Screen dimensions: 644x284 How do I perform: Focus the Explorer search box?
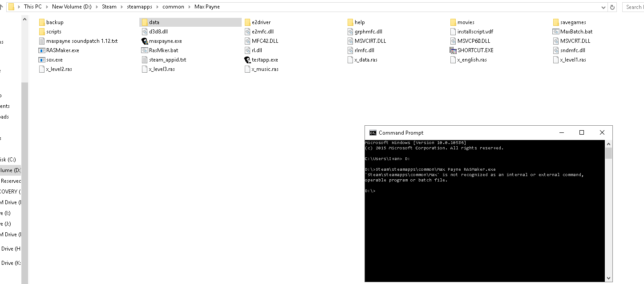[632, 7]
